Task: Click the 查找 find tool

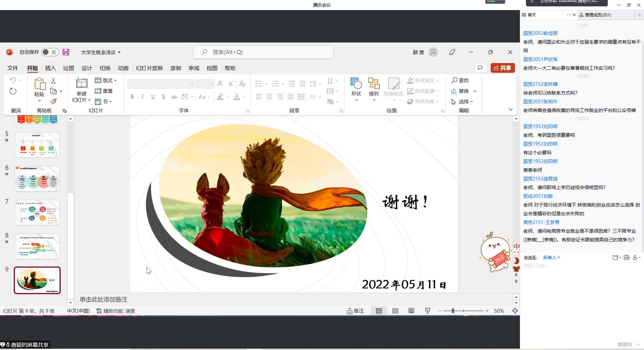Action: pos(460,80)
